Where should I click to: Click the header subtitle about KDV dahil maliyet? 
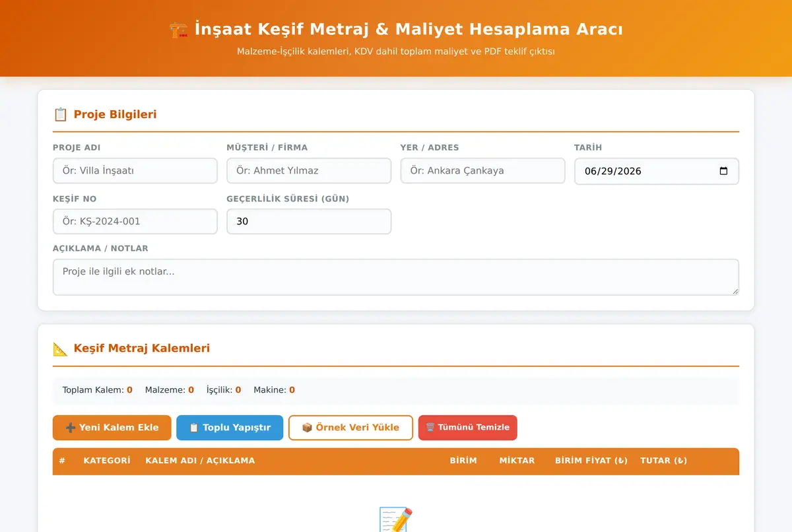tap(396, 51)
